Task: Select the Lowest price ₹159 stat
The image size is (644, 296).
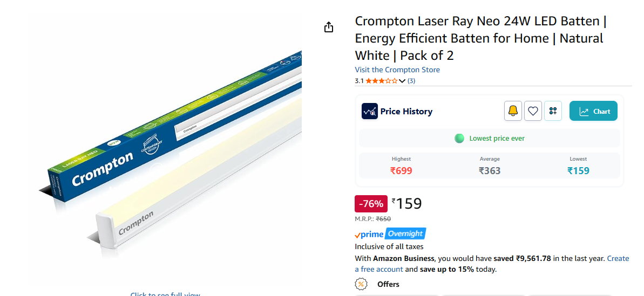Action: click(578, 171)
